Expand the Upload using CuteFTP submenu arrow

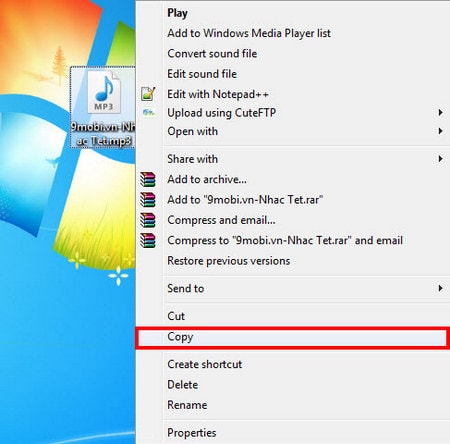(440, 113)
